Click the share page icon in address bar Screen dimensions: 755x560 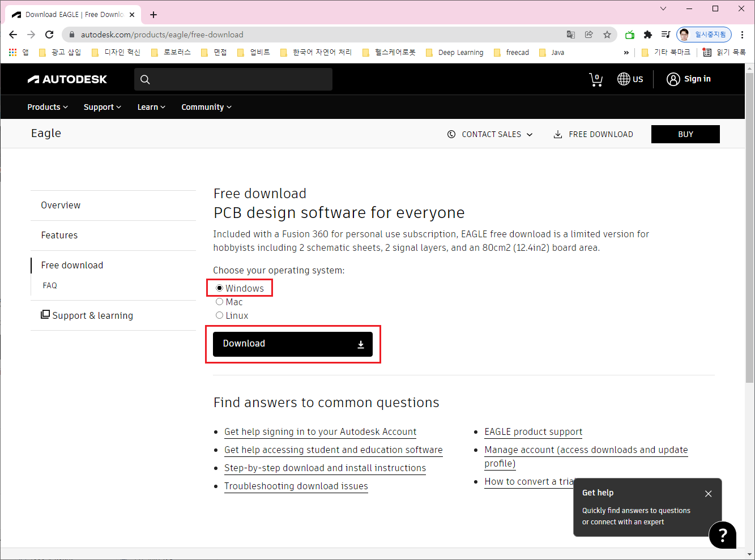point(589,35)
